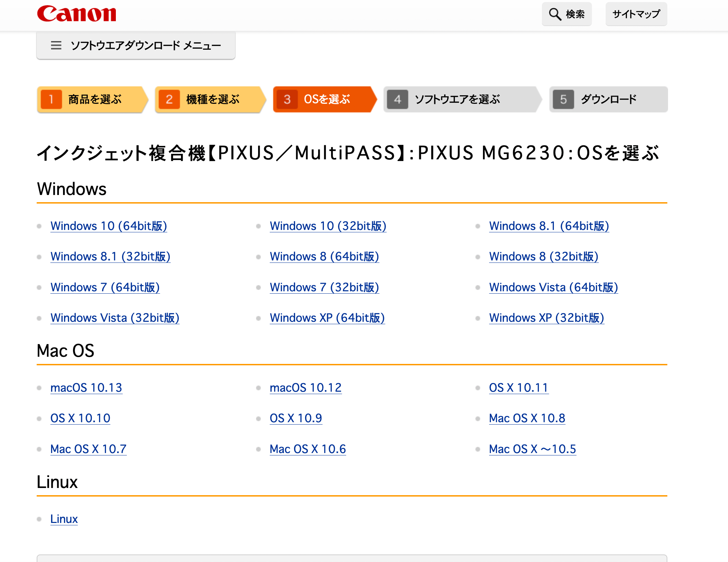Open Windows XP (32bit版) link
Screen dimensions: 728x562
coord(546,318)
